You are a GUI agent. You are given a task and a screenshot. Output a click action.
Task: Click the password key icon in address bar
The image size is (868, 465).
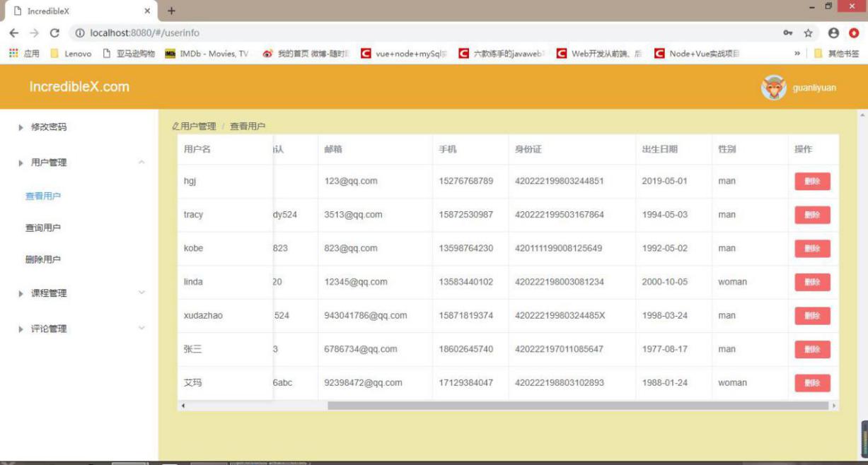(788, 33)
